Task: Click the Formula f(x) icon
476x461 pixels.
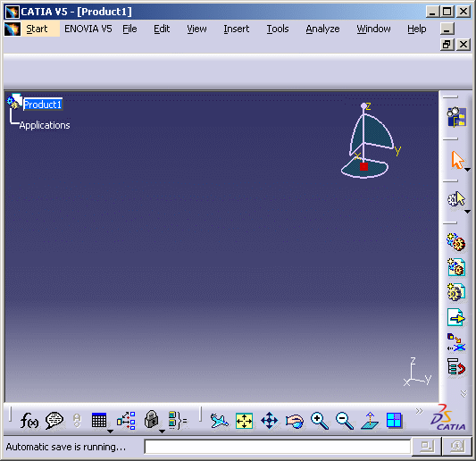Action: 29,421
